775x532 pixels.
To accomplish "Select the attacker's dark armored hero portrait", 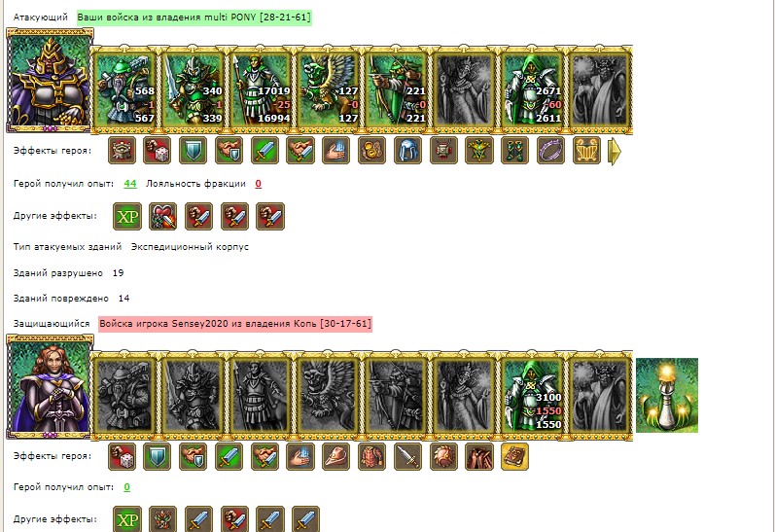I will coord(50,81).
